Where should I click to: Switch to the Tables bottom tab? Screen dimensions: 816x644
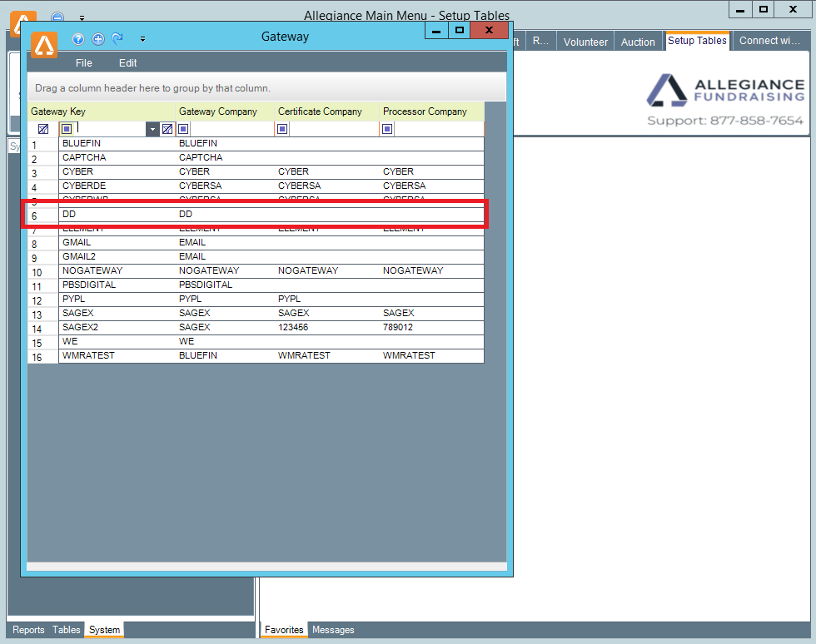click(x=67, y=629)
